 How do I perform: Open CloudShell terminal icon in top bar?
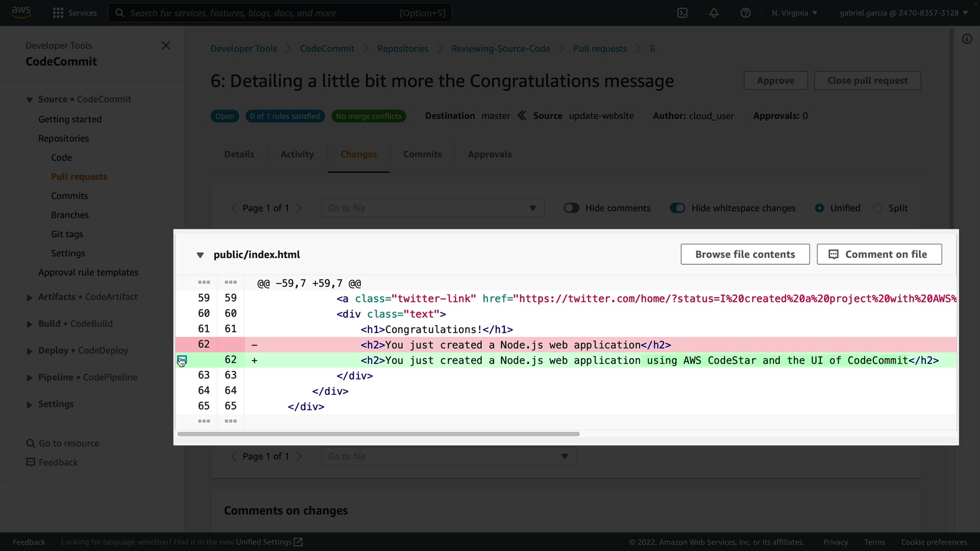[682, 13]
